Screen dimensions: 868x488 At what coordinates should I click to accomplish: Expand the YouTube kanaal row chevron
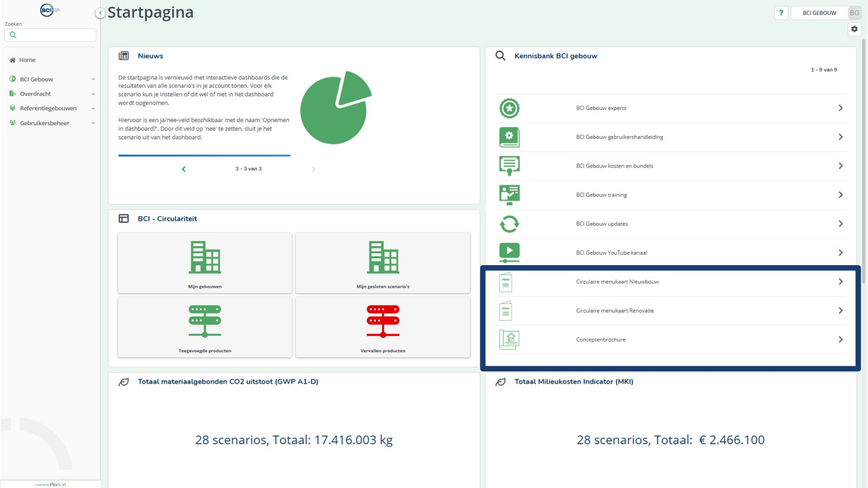click(840, 253)
